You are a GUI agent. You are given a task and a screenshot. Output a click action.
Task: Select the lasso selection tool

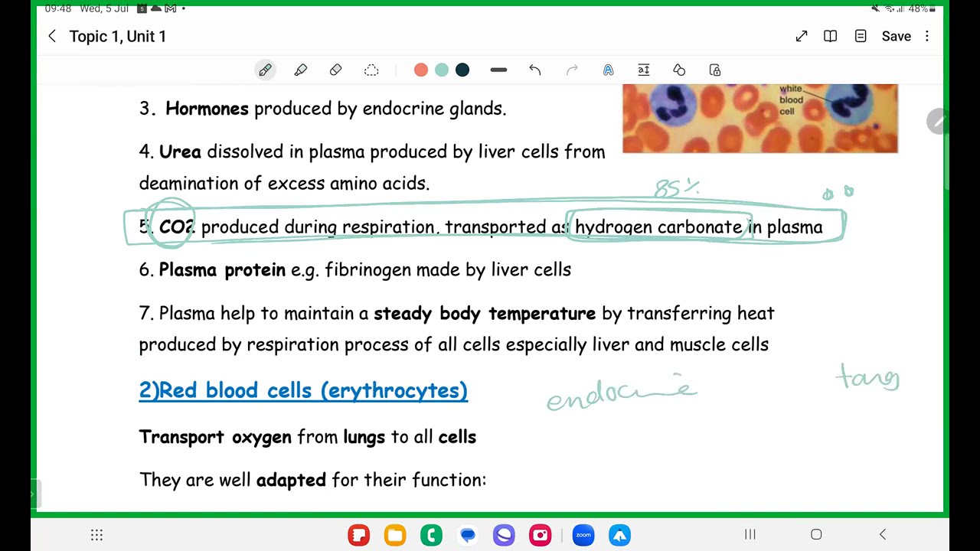(371, 70)
